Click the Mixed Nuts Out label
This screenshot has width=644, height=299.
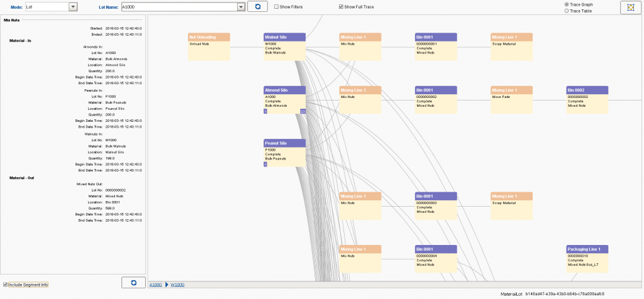click(x=89, y=184)
